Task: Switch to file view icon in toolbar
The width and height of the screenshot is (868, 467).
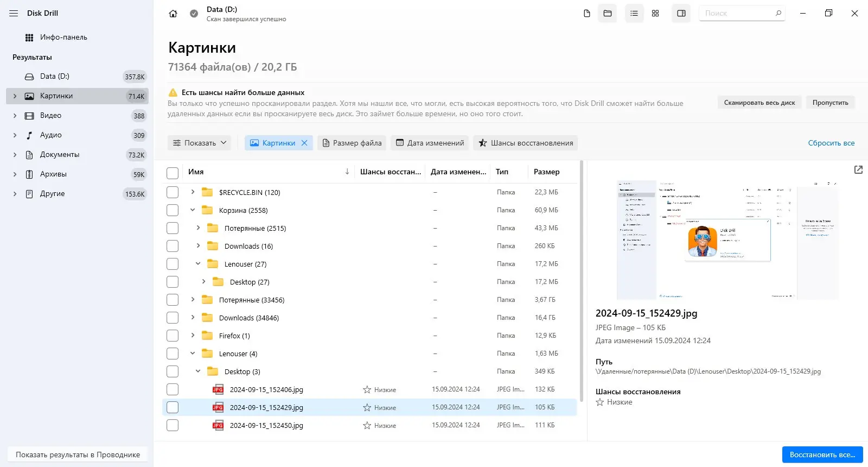Action: (x=586, y=13)
